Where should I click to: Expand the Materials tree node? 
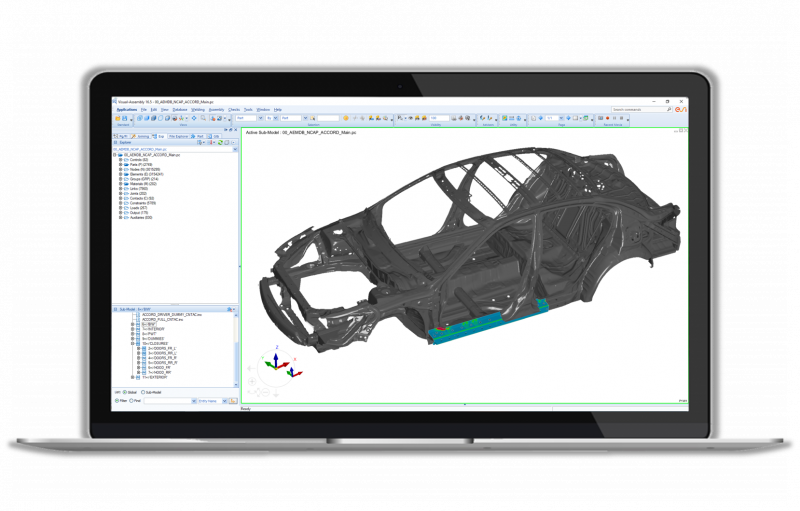click(x=121, y=184)
